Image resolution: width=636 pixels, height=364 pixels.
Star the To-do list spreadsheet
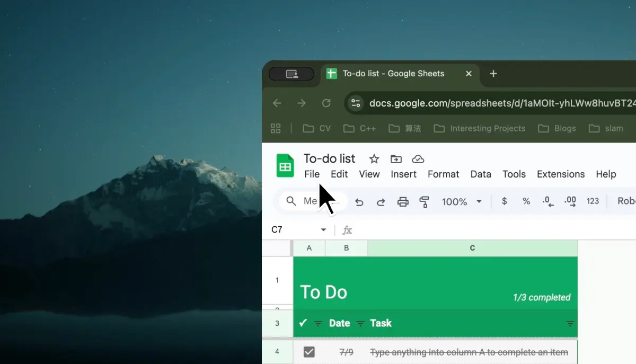point(373,158)
